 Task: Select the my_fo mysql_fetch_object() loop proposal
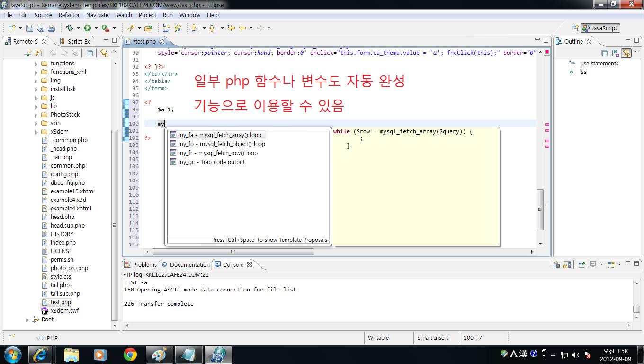click(221, 144)
